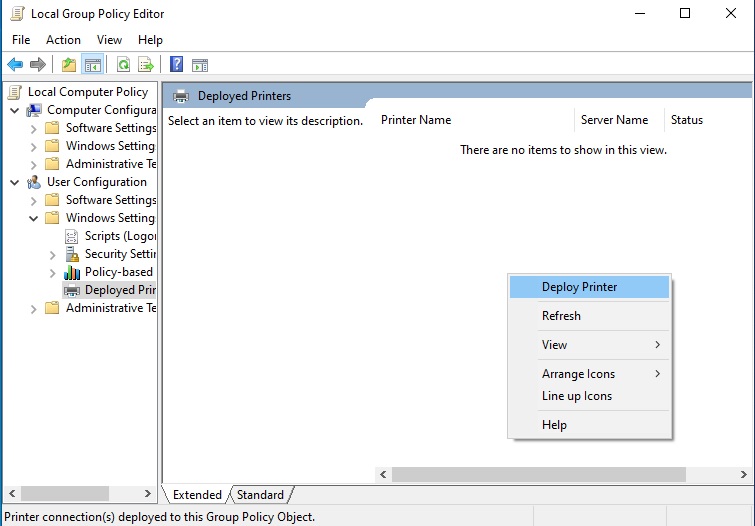Click the Forward arrow toolbar icon
755x526 pixels.
point(38,65)
